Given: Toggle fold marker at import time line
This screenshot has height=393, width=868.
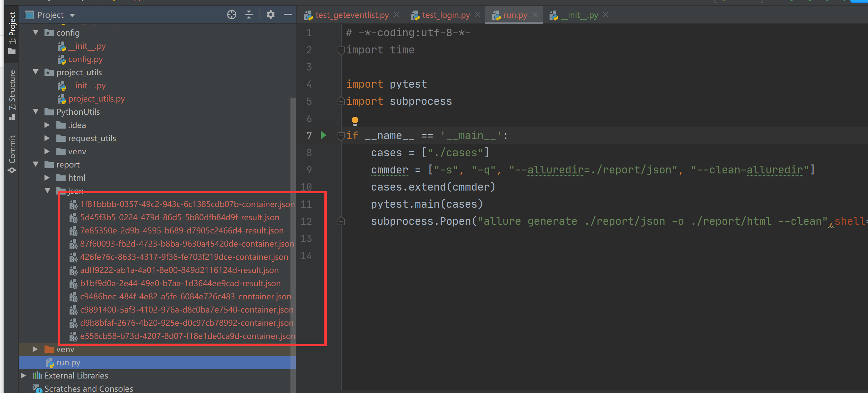Looking at the screenshot, I should [x=341, y=50].
